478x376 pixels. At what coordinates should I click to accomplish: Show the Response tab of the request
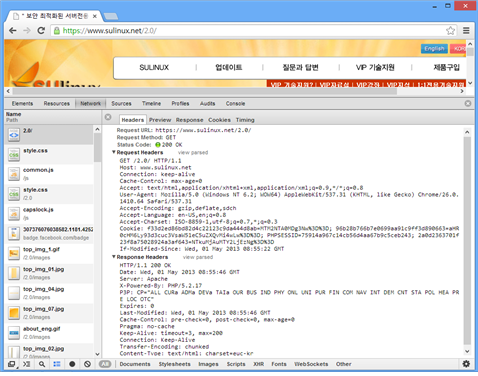pos(189,120)
